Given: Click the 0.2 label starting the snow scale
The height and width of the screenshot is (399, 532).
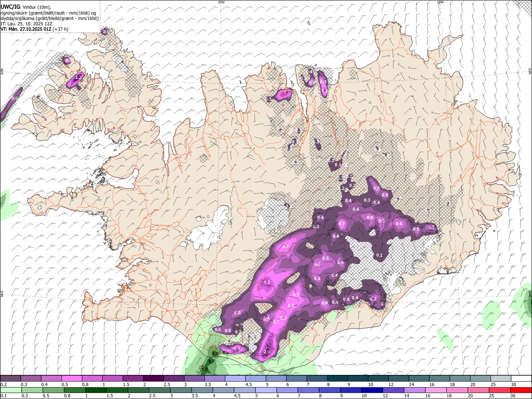Looking at the screenshot, I should (x=3, y=384).
